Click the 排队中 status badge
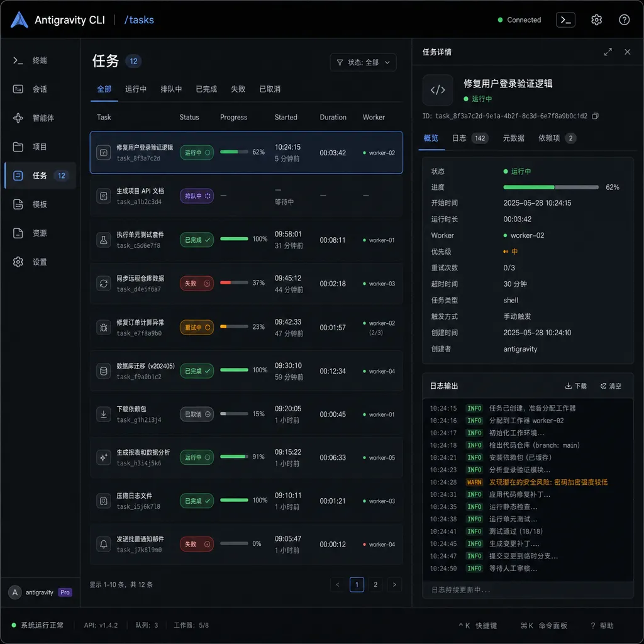This screenshot has height=644, width=644. (197, 196)
